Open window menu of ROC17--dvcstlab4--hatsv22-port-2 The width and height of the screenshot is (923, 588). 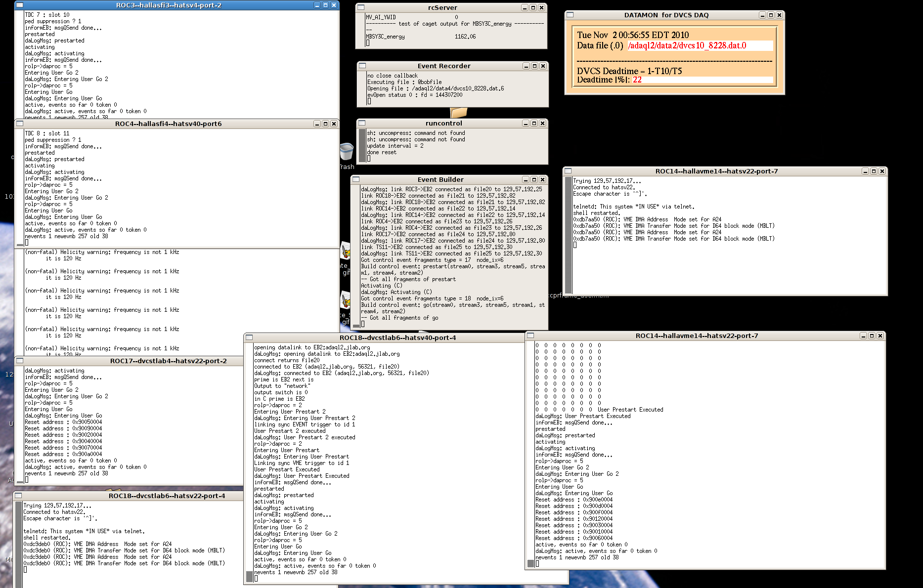20,361
